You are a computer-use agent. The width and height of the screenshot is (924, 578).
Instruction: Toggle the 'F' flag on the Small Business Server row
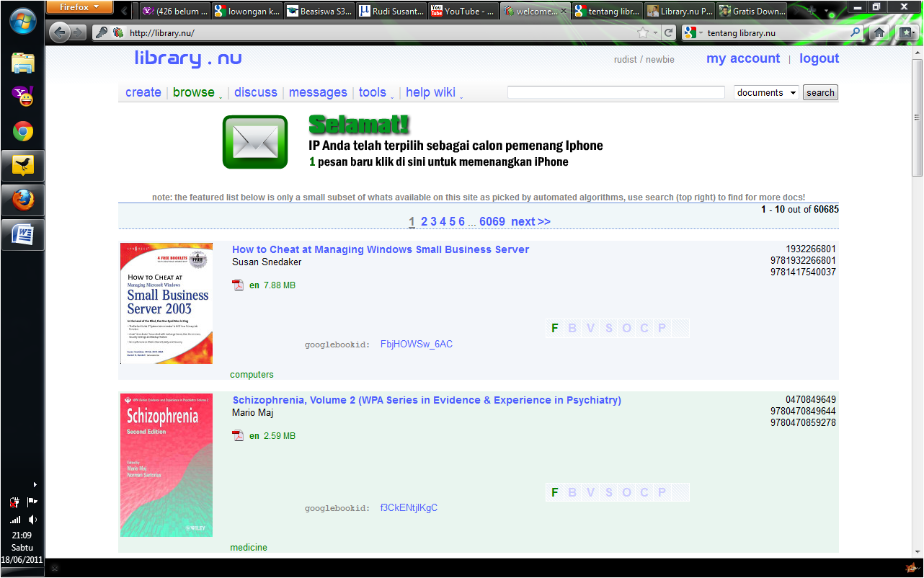pyautogui.click(x=555, y=329)
